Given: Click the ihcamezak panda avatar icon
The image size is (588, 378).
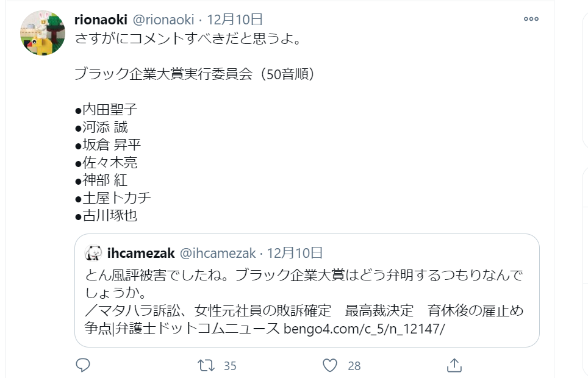Looking at the screenshot, I should [93, 253].
